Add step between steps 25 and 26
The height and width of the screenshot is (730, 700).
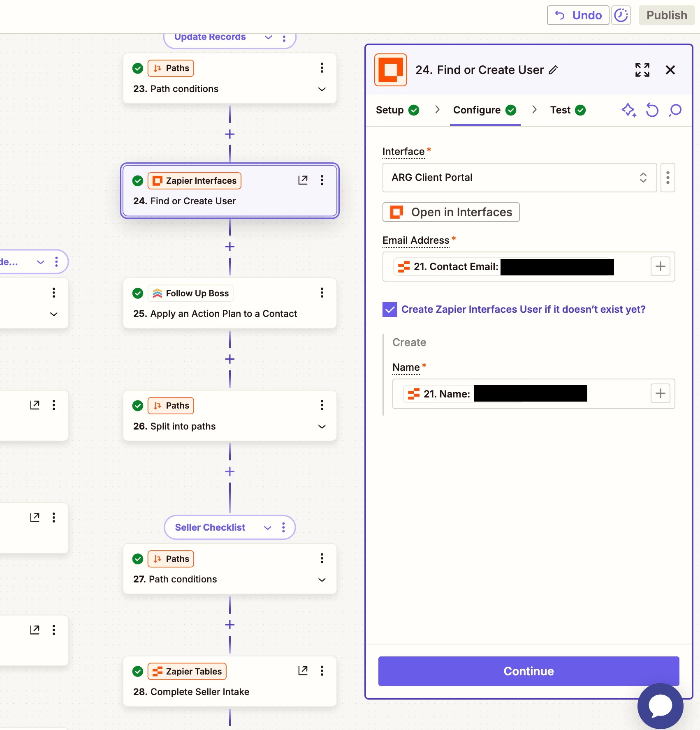230,359
